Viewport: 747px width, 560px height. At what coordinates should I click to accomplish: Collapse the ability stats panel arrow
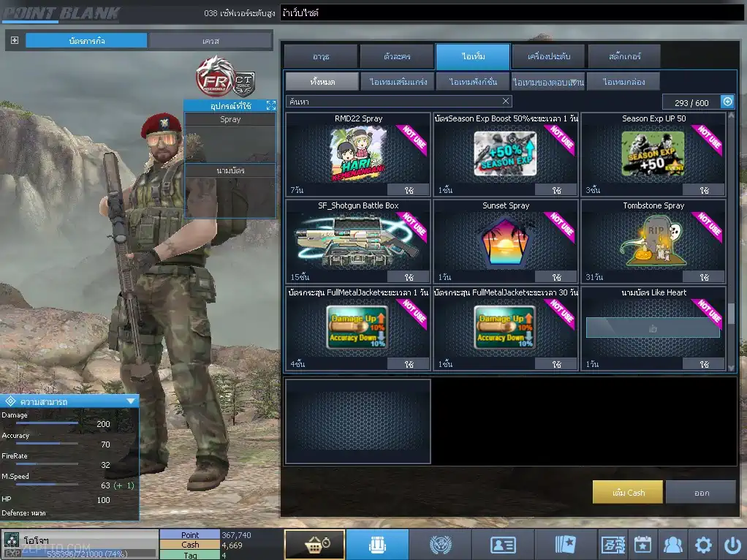click(131, 401)
